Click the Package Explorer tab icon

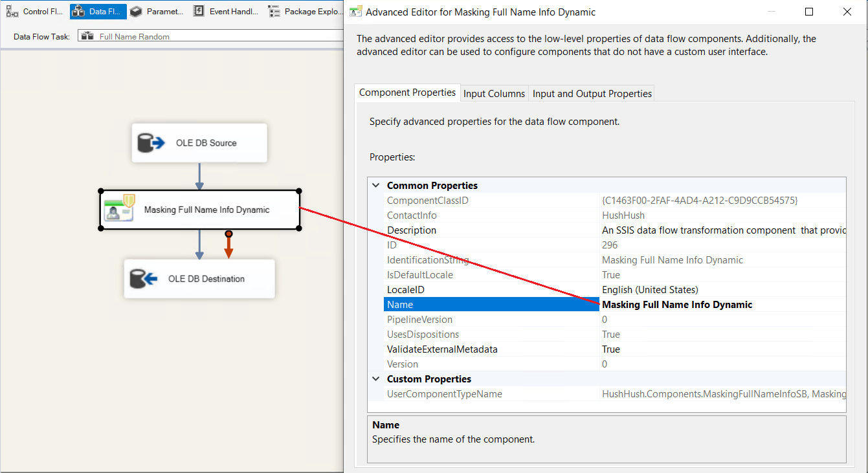[x=274, y=12]
